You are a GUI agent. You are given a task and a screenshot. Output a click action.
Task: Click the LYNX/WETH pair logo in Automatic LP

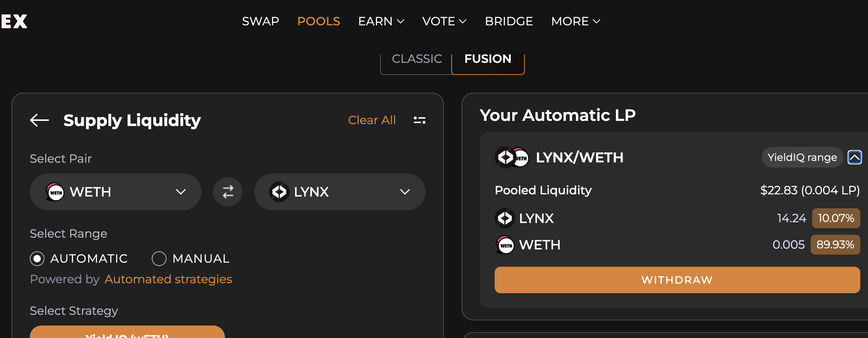(x=512, y=158)
